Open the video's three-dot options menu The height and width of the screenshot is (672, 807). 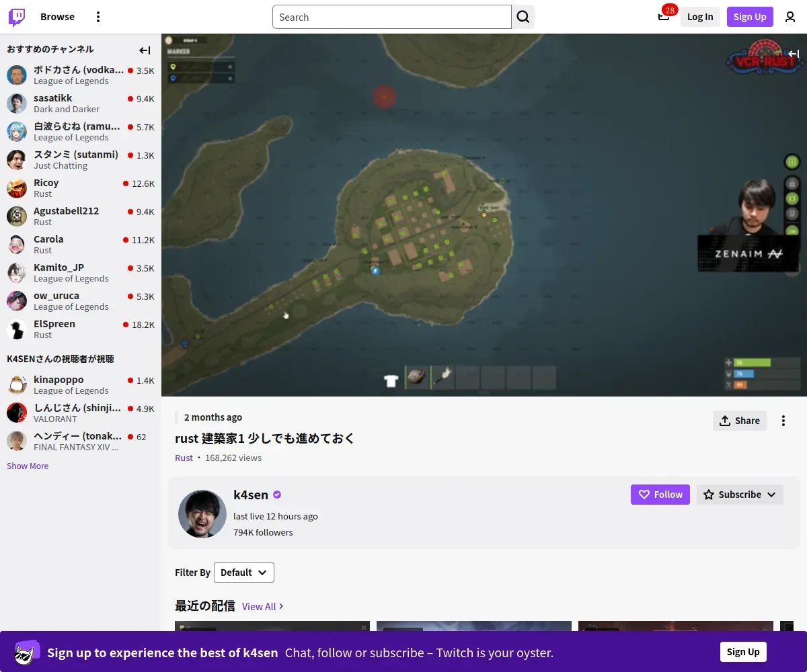pyautogui.click(x=783, y=421)
